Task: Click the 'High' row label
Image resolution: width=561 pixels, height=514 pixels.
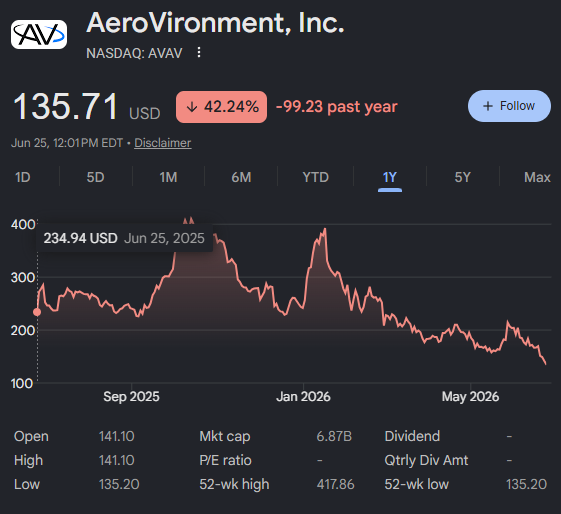Action: pos(28,460)
